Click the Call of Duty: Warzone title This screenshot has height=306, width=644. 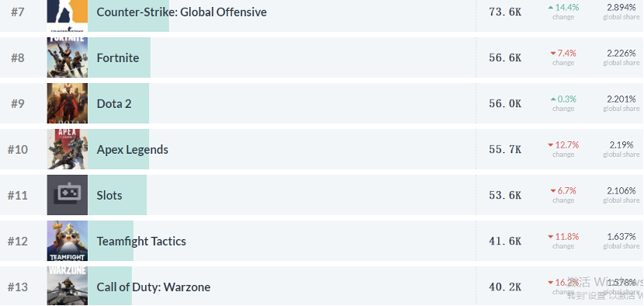tap(154, 287)
